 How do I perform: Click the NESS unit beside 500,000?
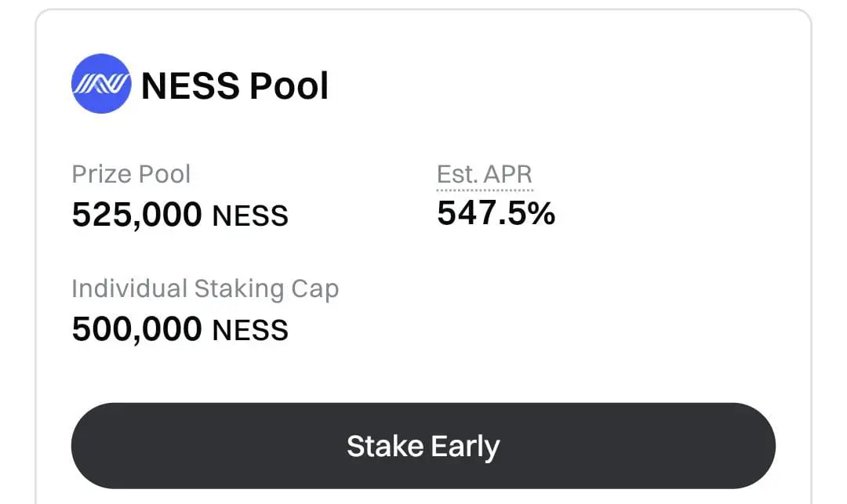click(250, 330)
